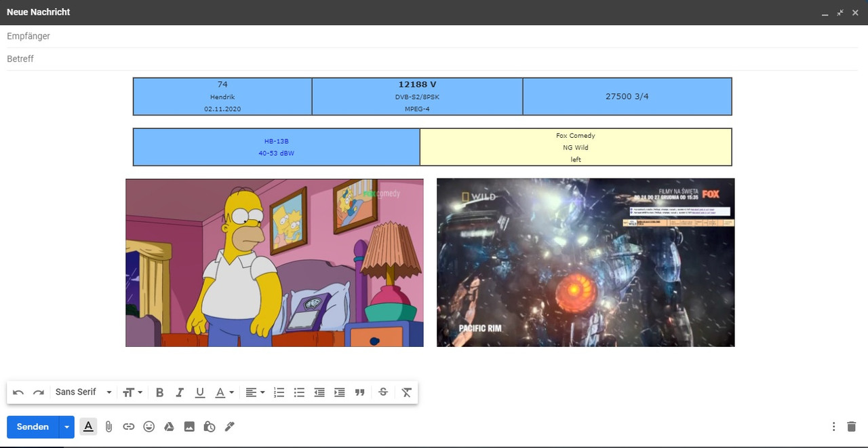Open more send options arrow
868x448 pixels.
[66, 427]
